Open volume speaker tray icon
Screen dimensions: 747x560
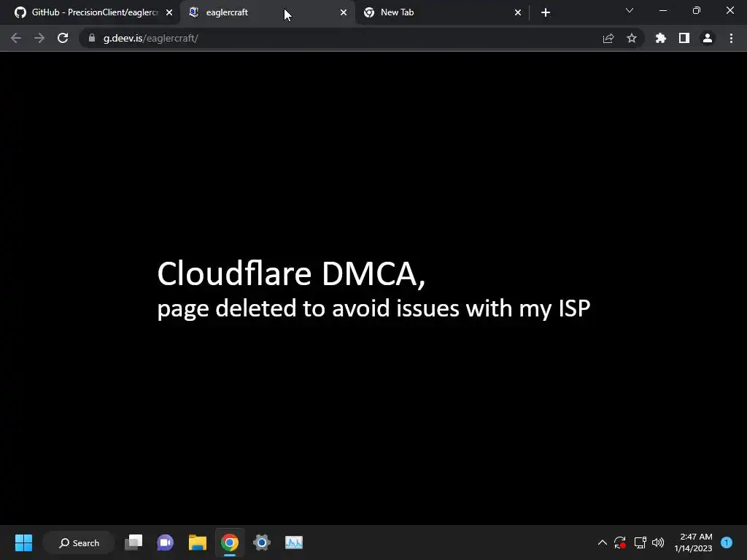coord(658,542)
